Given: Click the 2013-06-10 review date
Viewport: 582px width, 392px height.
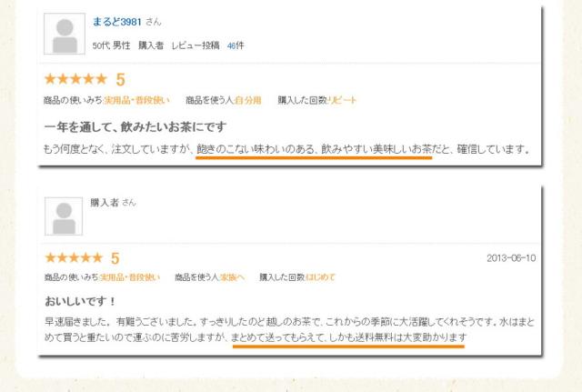Looking at the screenshot, I should coord(511,258).
